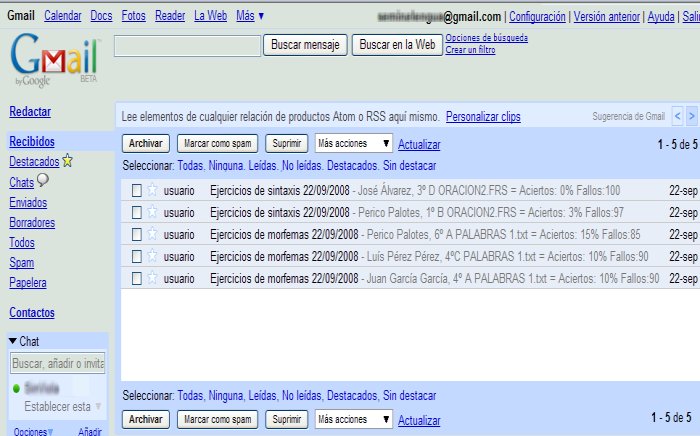
Task: Open Docs from the top bar
Action: coord(101,16)
